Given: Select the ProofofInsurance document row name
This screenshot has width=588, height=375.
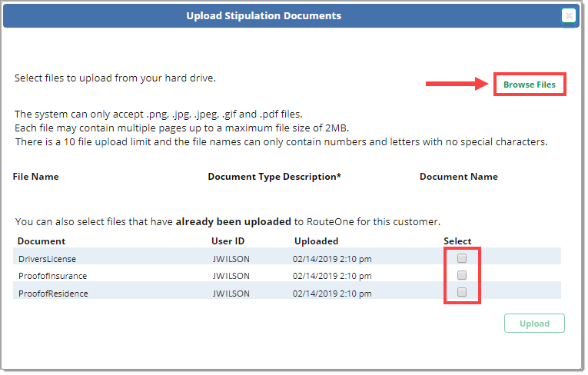Looking at the screenshot, I should [52, 276].
